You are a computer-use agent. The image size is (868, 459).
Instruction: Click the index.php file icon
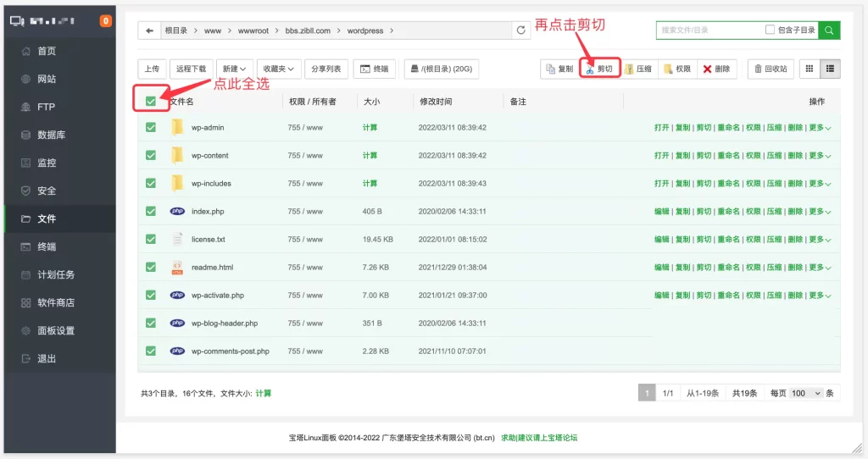tap(177, 211)
